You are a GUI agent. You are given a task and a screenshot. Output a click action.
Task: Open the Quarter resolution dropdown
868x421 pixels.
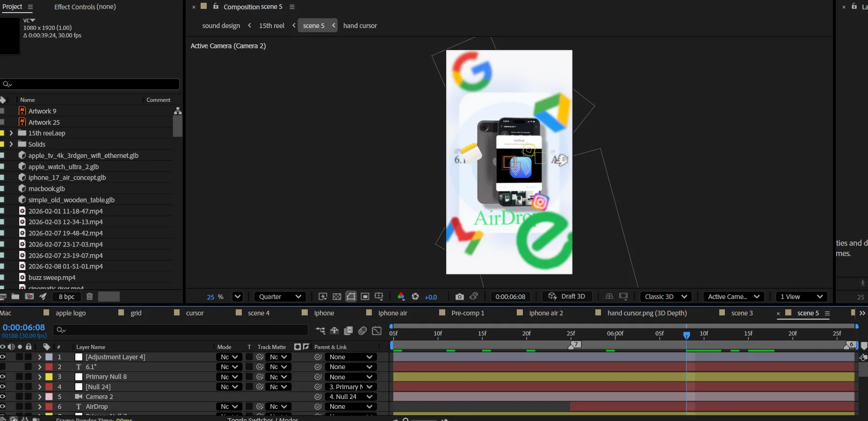pos(280,297)
